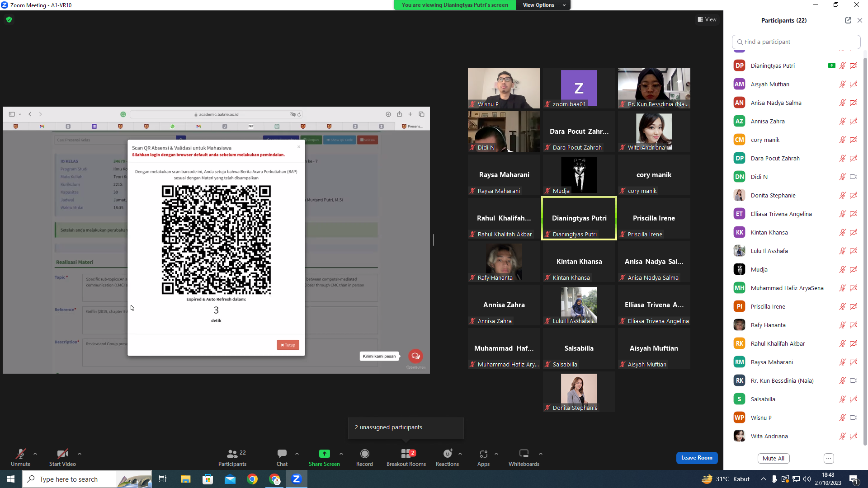
Task: Open the second Chrome profile icon on taskbar
Action: (x=274, y=479)
